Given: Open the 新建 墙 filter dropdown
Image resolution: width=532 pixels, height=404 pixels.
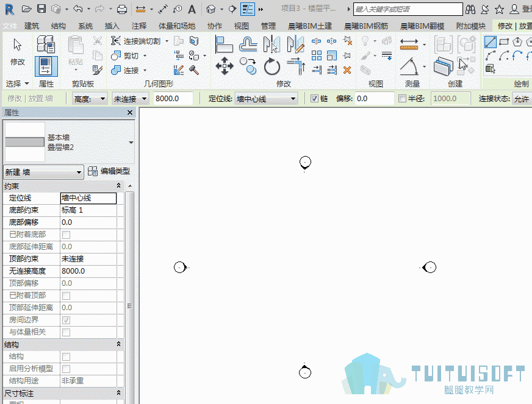Looking at the screenshot, I should (43, 172).
